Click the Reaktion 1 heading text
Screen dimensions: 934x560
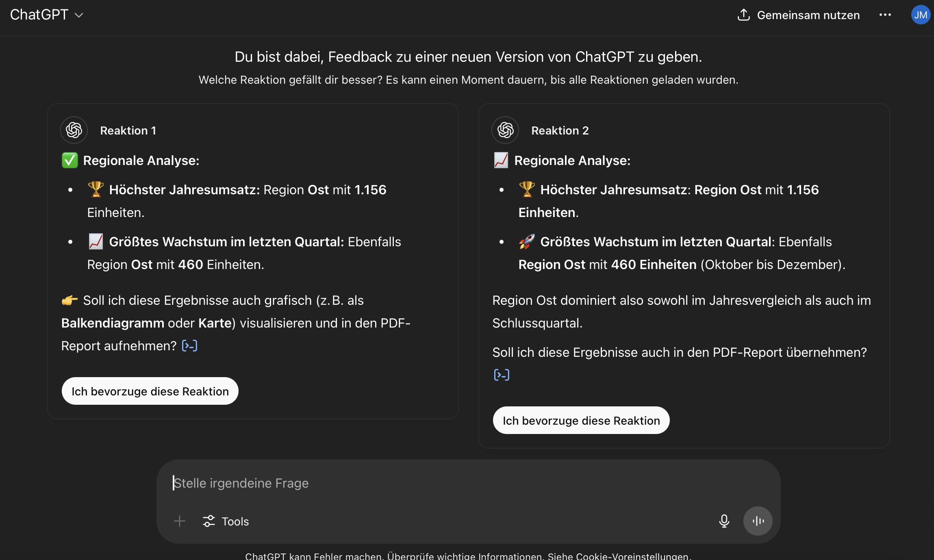coord(128,130)
